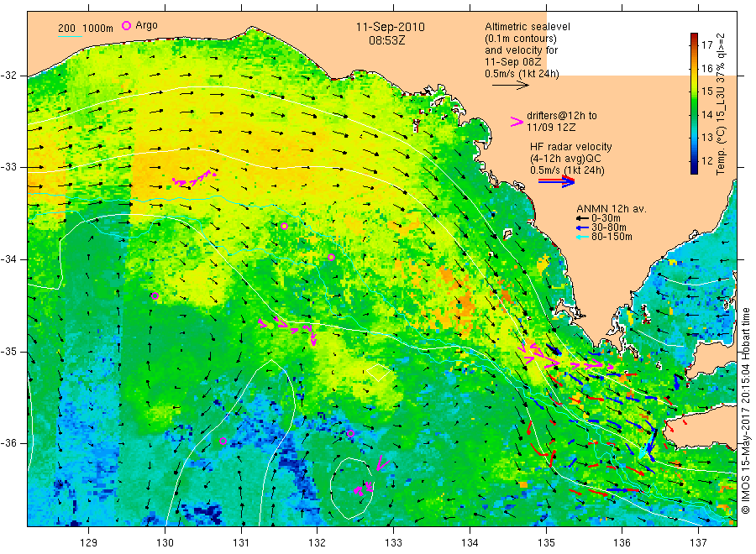The width and height of the screenshot is (756, 554).
Task: Click the 'ANMN 12h av.' legend heading
Action: click(x=611, y=209)
